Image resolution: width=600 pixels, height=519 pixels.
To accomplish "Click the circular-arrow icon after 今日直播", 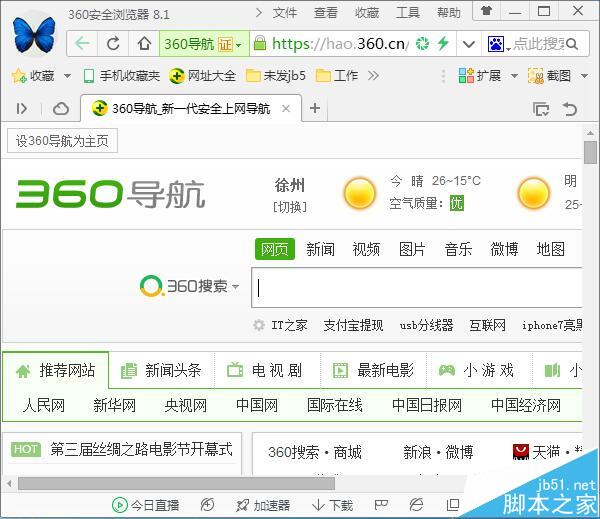I will click(x=207, y=505).
